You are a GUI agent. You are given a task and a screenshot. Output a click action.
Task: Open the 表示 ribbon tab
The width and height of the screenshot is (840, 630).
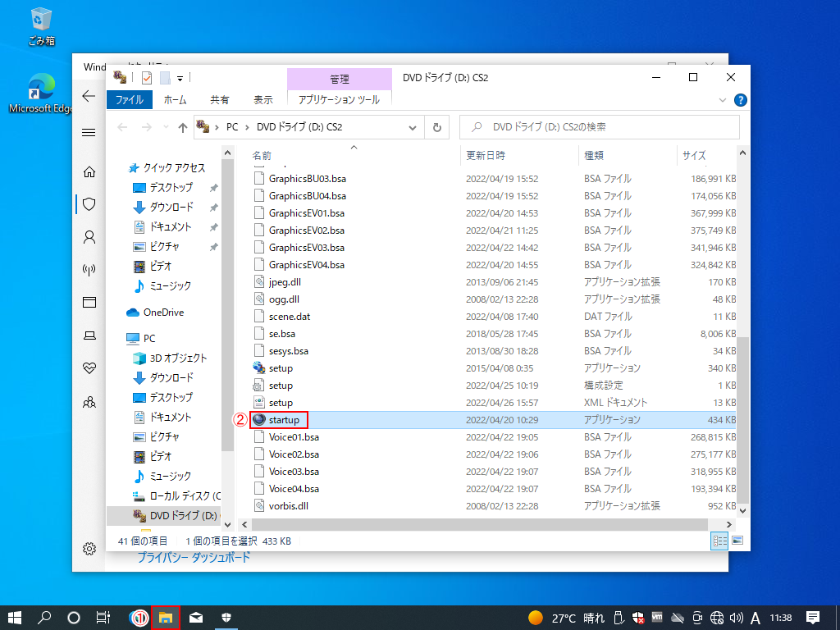[263, 99]
